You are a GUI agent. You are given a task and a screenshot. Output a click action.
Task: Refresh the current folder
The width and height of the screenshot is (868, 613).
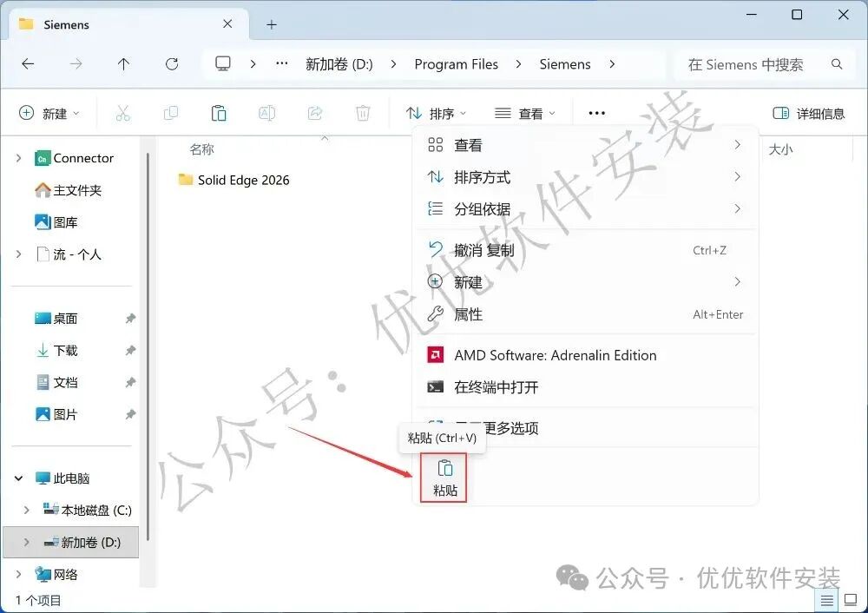click(172, 64)
